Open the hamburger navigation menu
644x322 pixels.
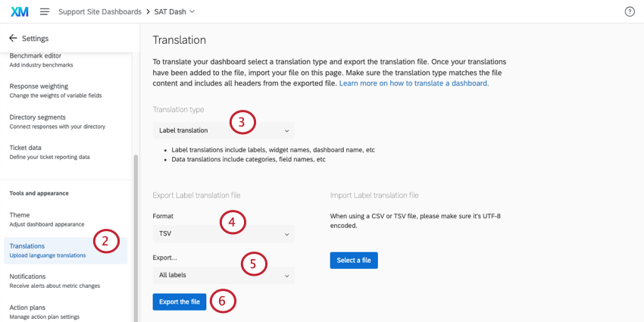(45, 11)
